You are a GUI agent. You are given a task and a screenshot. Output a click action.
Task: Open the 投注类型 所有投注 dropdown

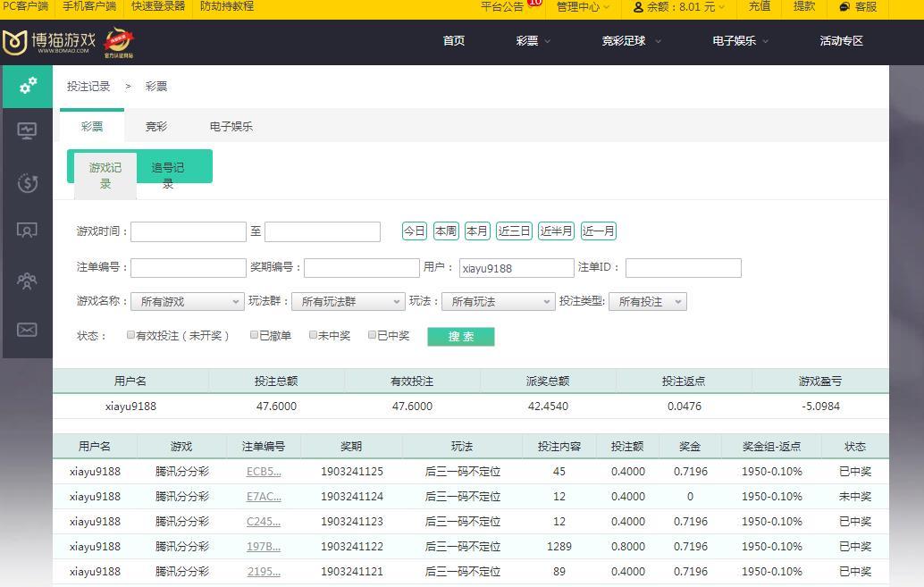pos(648,302)
